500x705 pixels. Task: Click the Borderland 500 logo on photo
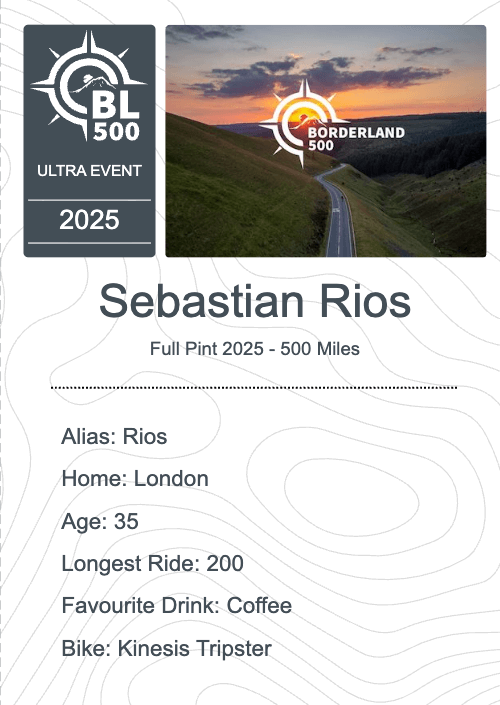332,123
